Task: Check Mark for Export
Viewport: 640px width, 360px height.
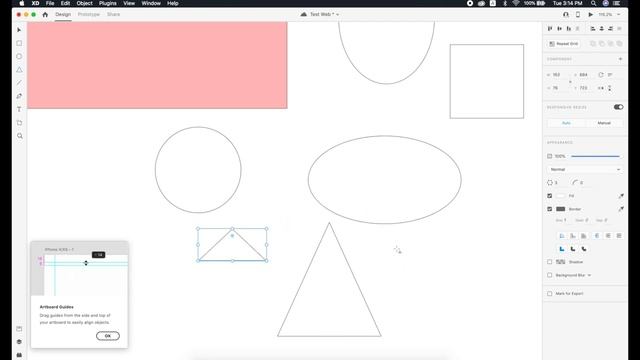Action: coord(549,293)
